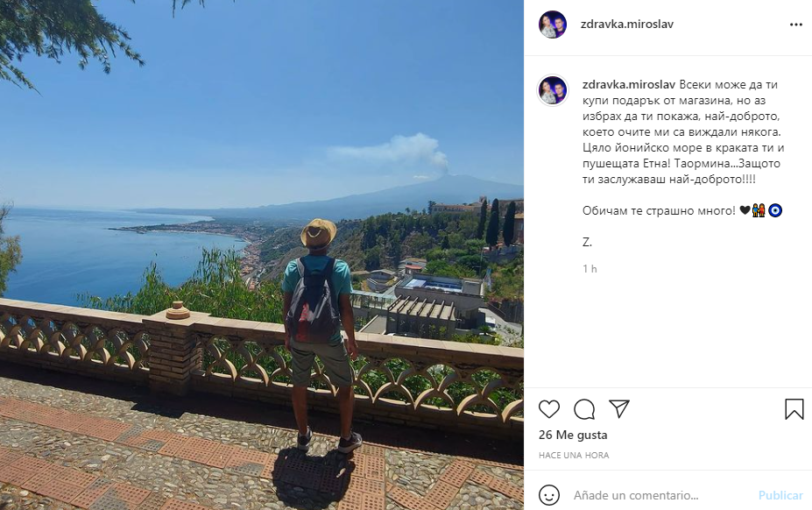Click the couple emoji in caption
The height and width of the screenshot is (510, 812).
pyautogui.click(x=759, y=210)
